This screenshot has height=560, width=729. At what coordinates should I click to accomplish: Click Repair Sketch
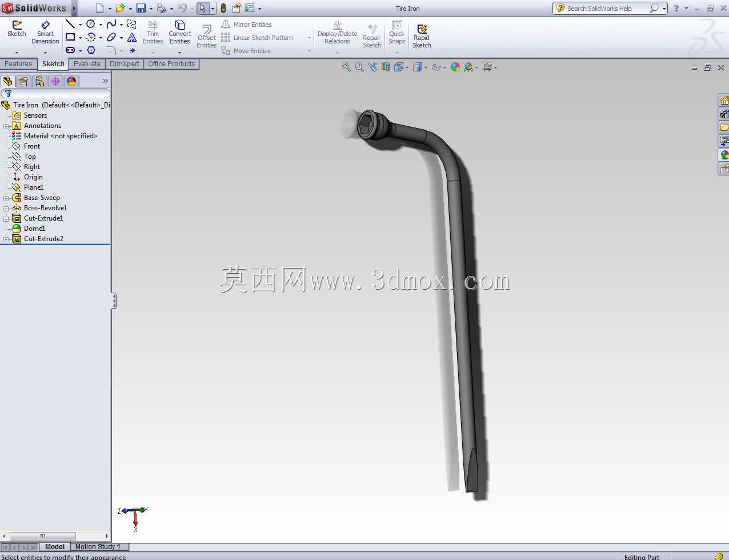pyautogui.click(x=372, y=36)
